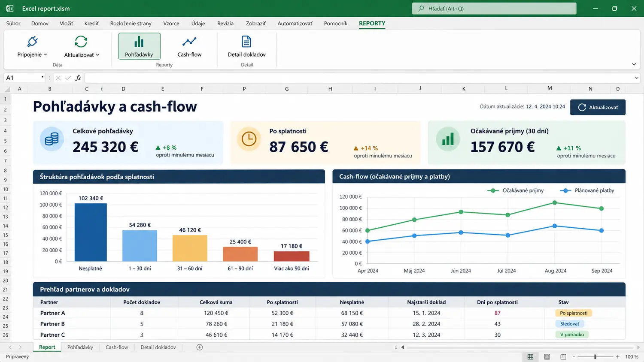This screenshot has height=362, width=644.
Task: Go to previous sheet with left arrow
Action: click(10, 347)
